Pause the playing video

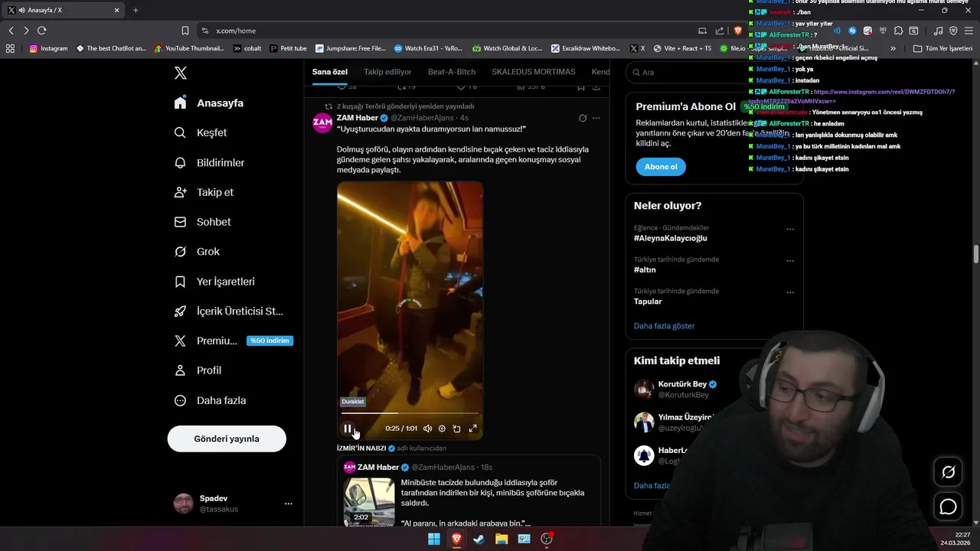(348, 429)
